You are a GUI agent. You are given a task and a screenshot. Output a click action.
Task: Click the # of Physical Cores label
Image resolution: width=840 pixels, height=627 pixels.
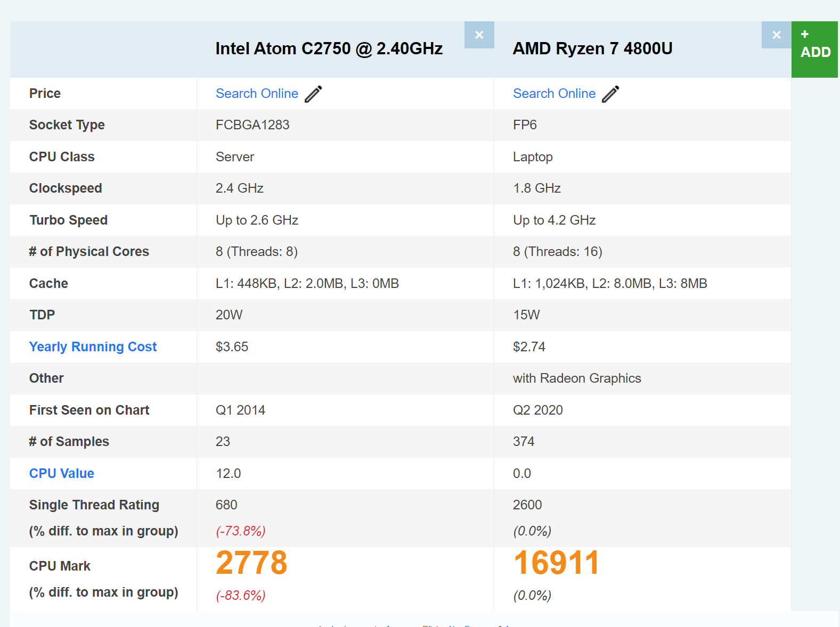click(89, 252)
